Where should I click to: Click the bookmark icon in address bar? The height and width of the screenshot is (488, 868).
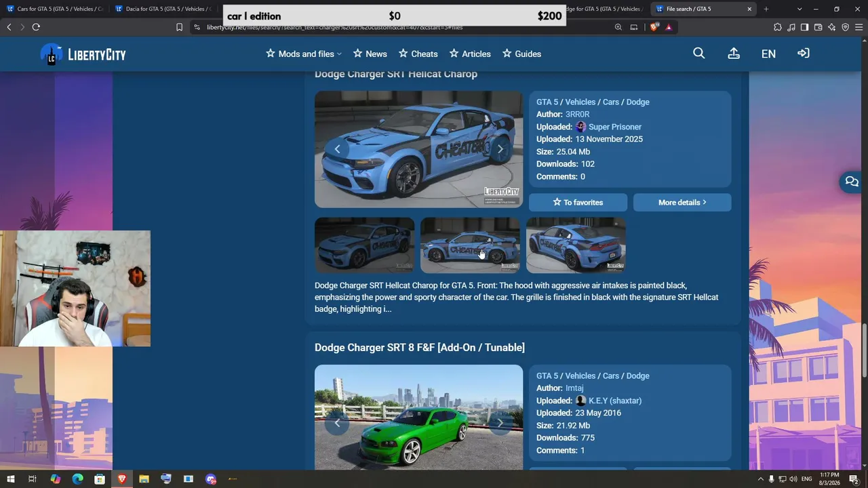[179, 27]
